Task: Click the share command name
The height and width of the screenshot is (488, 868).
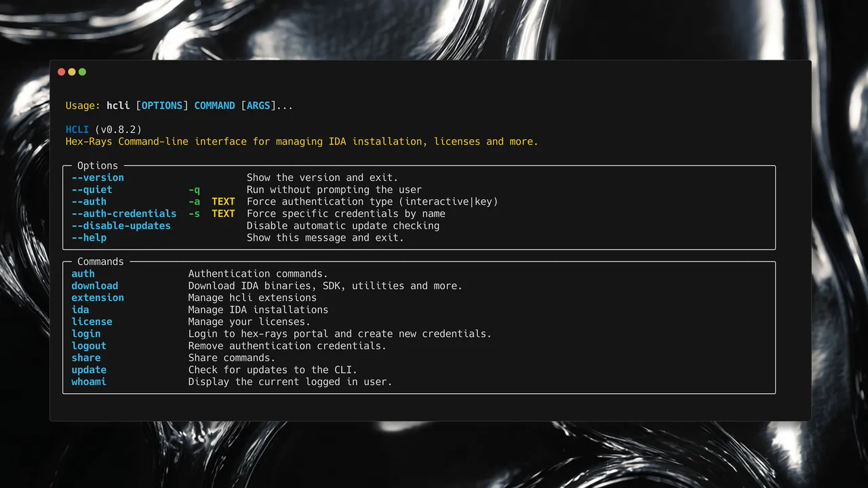Action: [86, 358]
